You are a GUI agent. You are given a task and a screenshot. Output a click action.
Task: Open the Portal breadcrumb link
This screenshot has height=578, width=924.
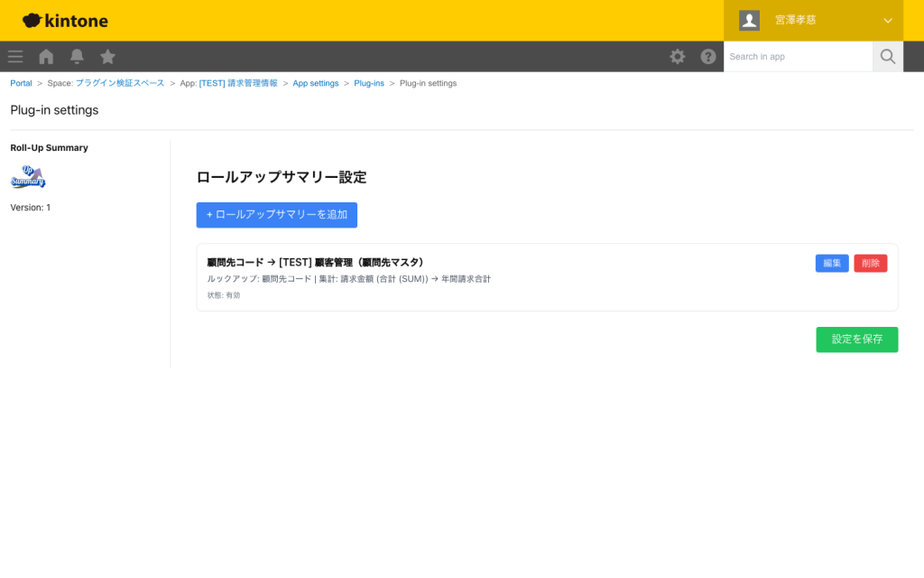(21, 82)
